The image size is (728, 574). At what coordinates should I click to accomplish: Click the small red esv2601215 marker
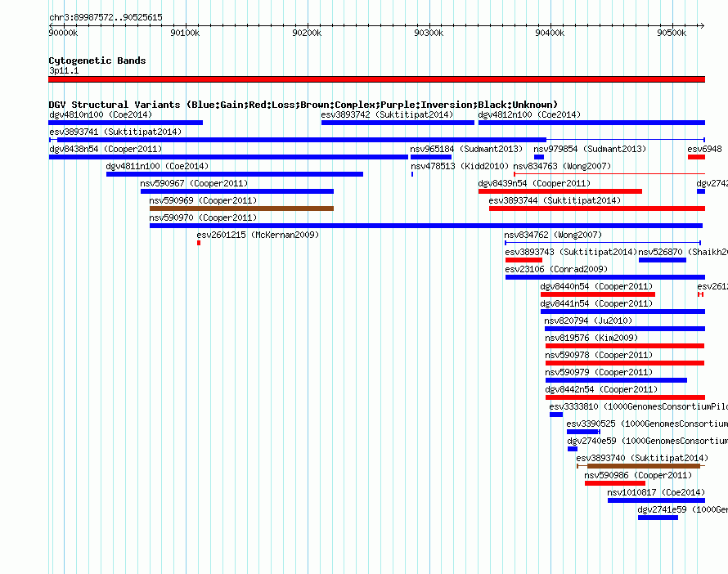199,243
